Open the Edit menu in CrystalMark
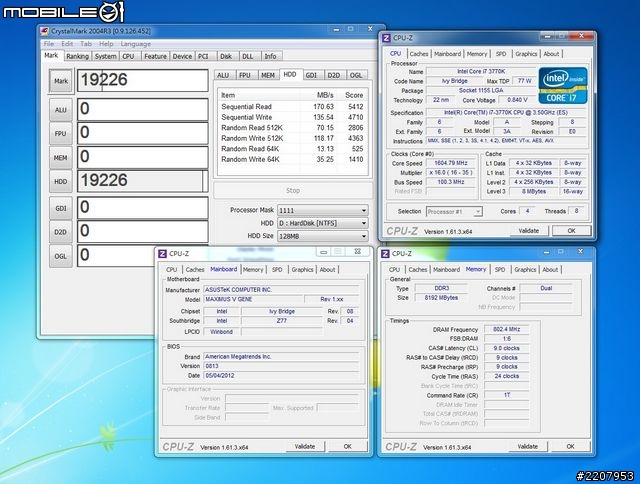The image size is (640, 484). tap(67, 44)
